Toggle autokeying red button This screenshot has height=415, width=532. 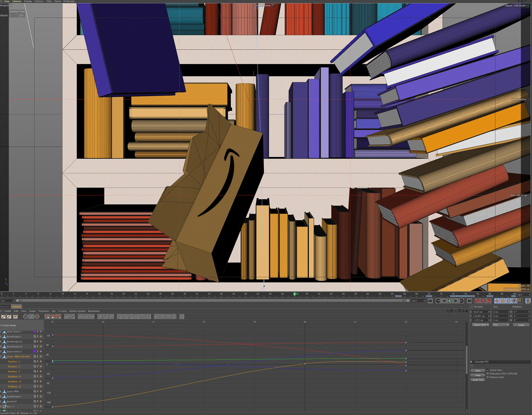[x=483, y=301]
